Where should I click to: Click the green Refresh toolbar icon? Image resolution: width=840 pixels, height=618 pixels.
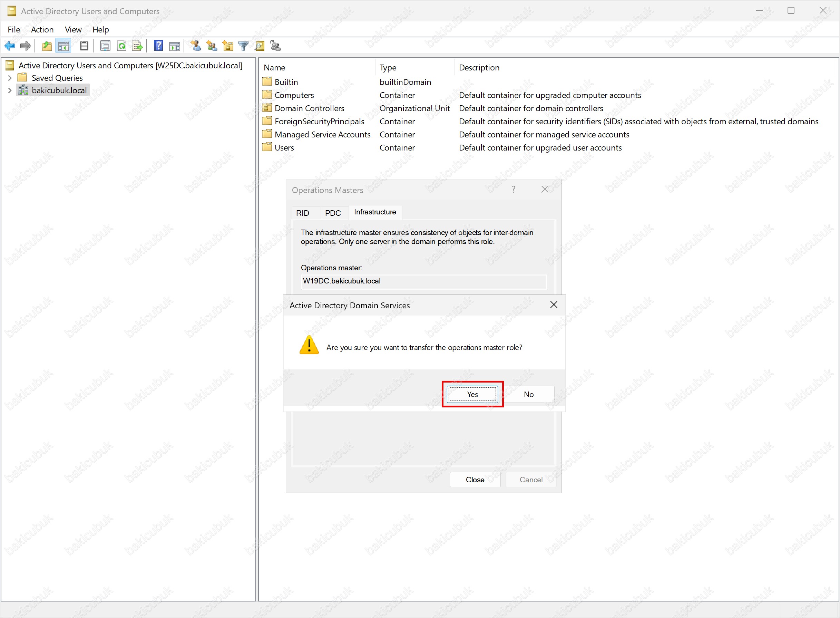tap(122, 46)
